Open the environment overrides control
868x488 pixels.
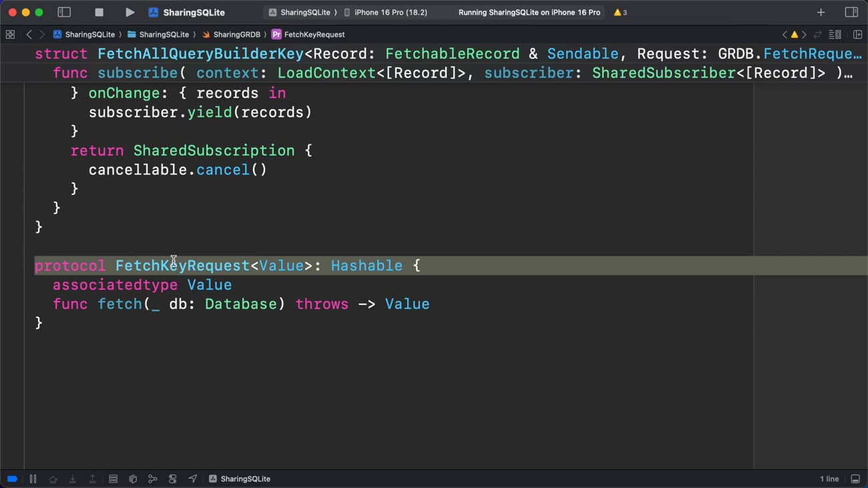(173, 479)
